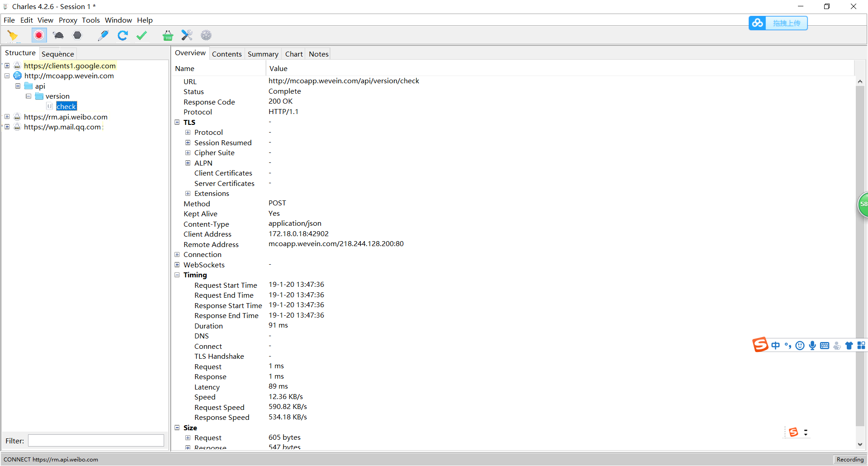
Task: Select the https://clients1.google.com tree entry
Action: 70,66
